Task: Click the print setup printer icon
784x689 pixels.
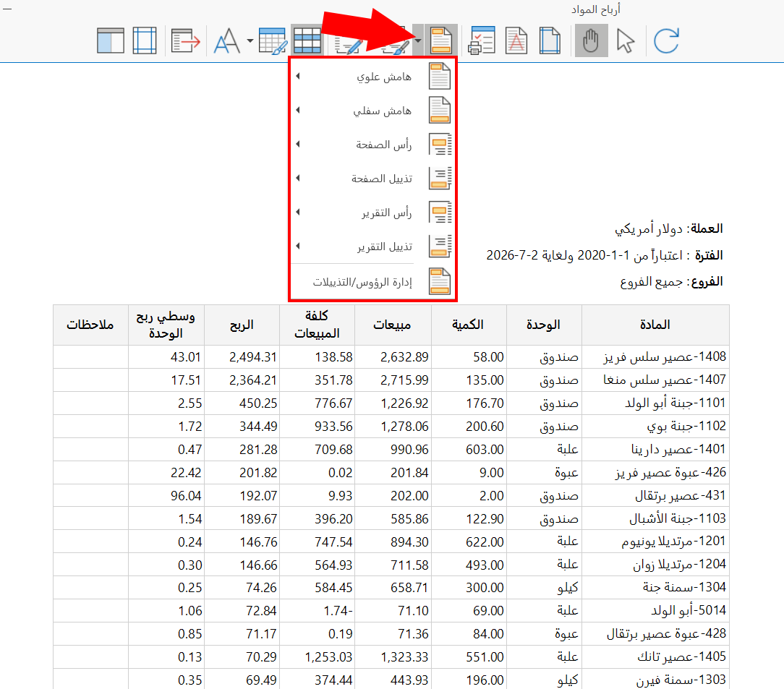Action: [482, 40]
